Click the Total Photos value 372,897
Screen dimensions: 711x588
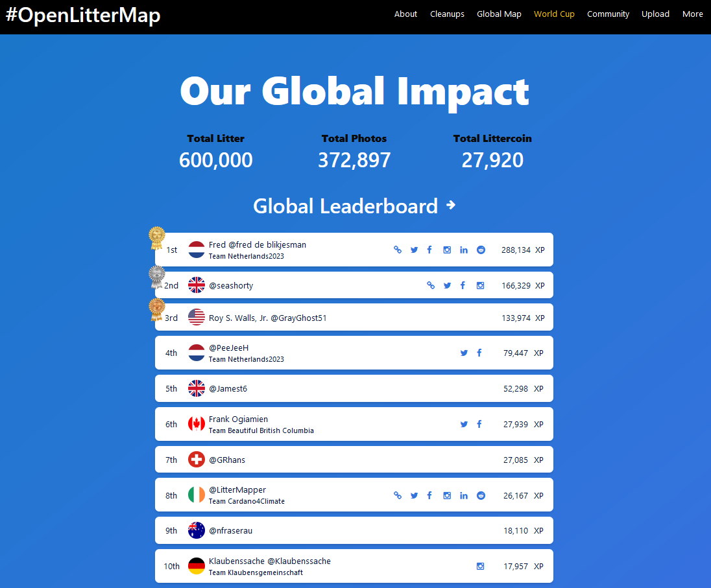354,160
